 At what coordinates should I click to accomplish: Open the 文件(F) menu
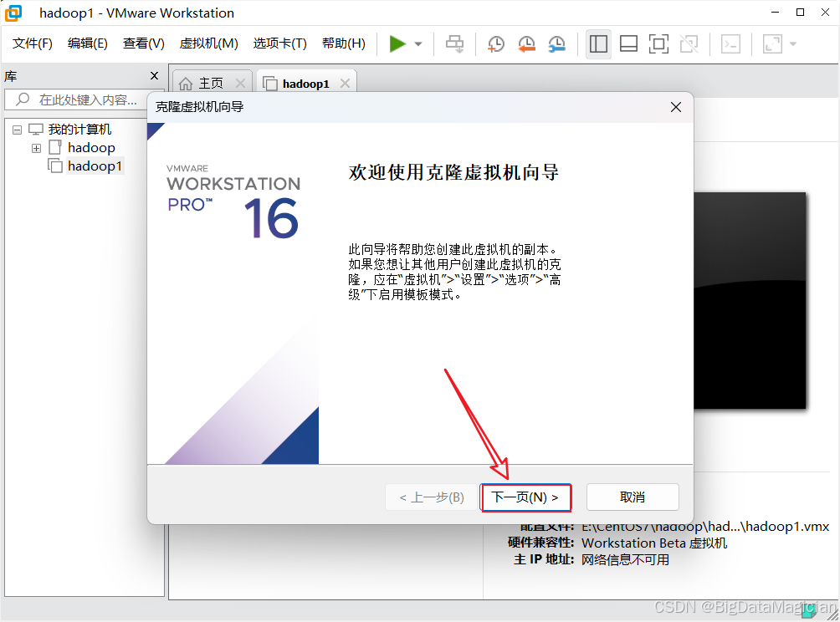[x=32, y=43]
